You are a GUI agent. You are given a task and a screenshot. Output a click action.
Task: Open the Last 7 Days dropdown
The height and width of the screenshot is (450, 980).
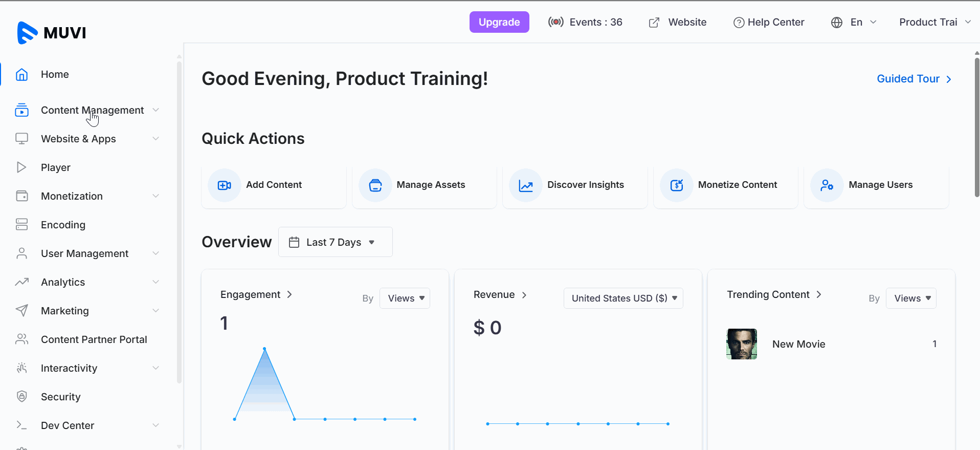335,242
